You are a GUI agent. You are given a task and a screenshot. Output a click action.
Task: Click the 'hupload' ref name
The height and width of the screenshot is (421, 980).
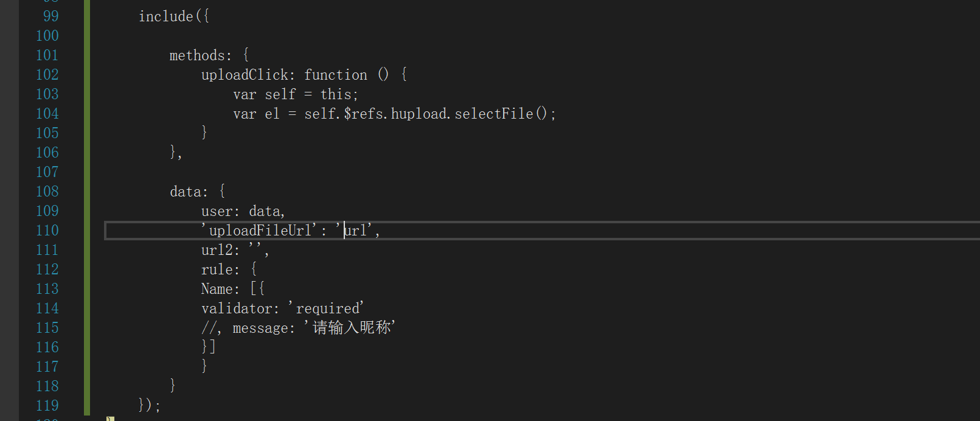tap(419, 114)
